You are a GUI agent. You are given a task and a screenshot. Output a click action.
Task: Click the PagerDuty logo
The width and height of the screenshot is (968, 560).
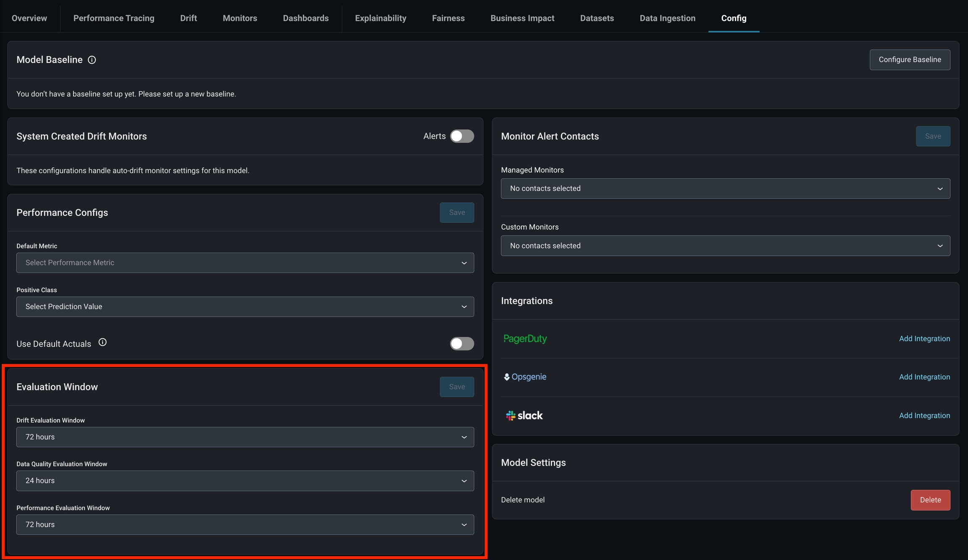[x=525, y=339]
